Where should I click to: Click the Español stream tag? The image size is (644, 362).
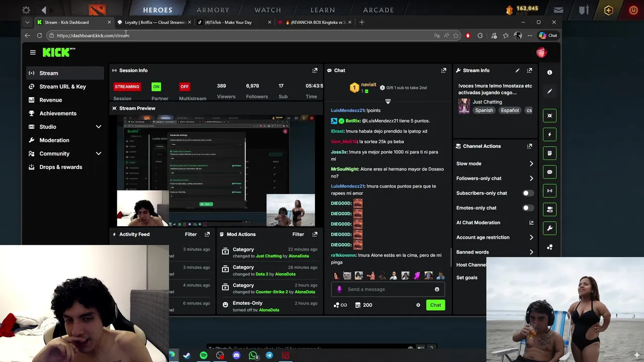(x=510, y=110)
